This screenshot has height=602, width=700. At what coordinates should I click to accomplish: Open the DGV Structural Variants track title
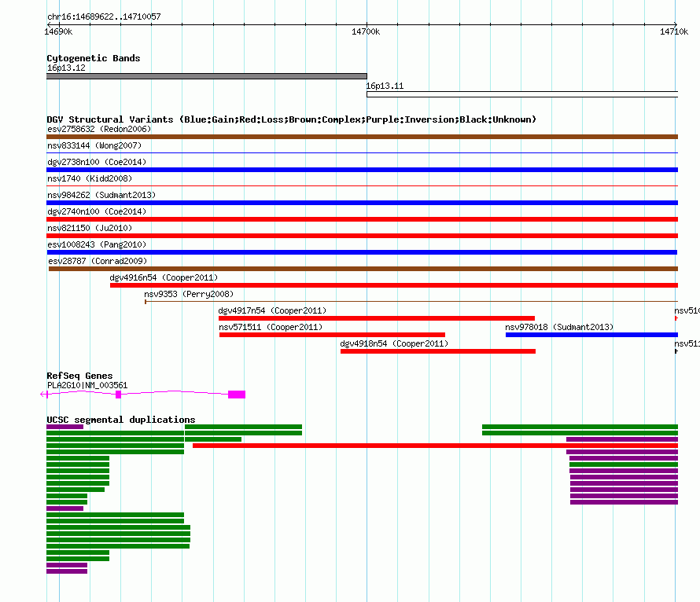[292, 119]
